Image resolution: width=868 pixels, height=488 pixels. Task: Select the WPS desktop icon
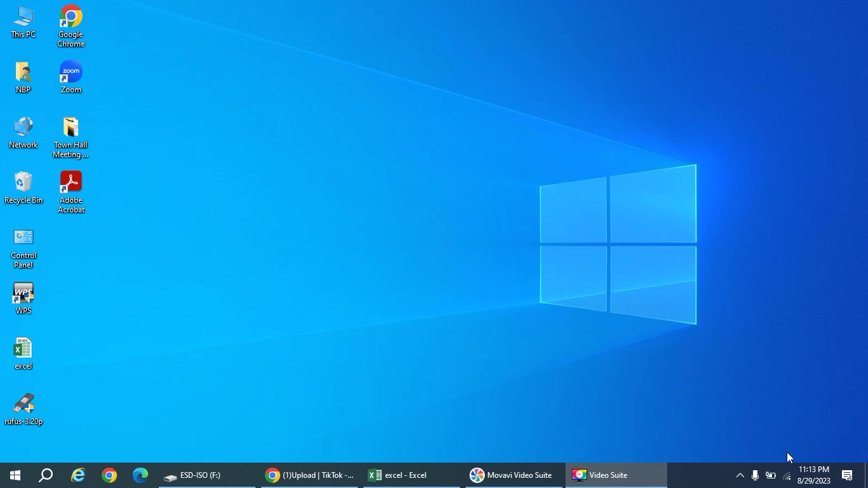tap(24, 298)
